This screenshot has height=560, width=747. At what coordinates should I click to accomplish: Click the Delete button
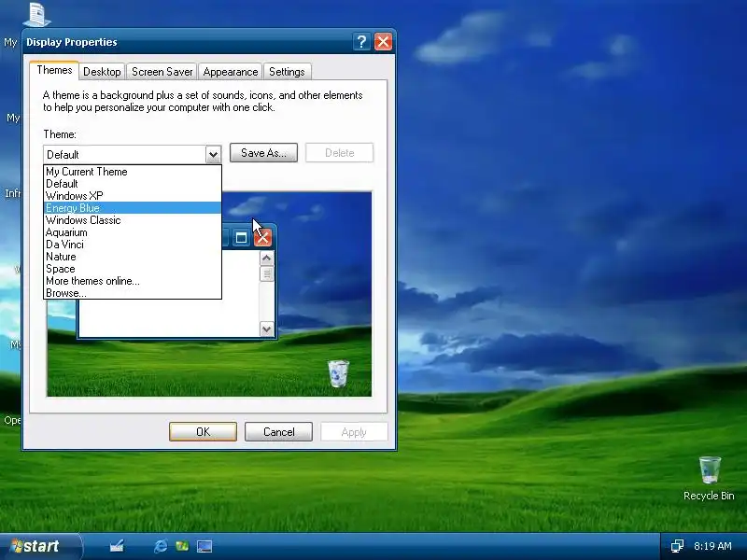[339, 153]
